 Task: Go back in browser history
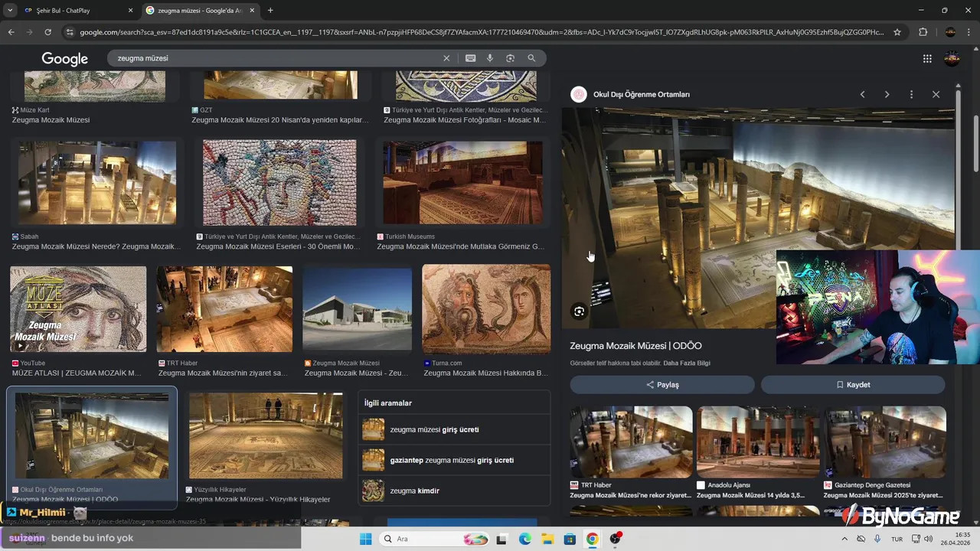(x=11, y=32)
